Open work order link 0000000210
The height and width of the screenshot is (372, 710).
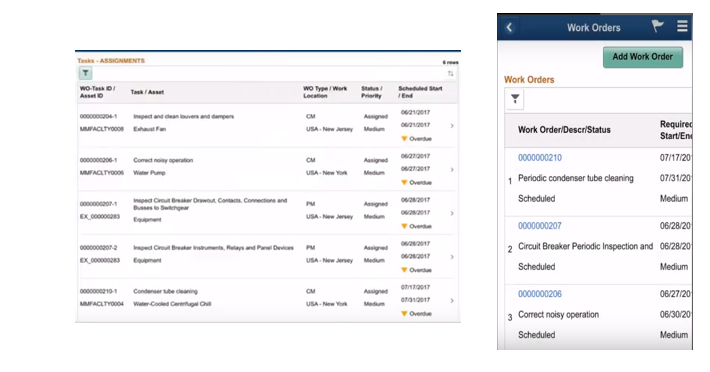540,157
